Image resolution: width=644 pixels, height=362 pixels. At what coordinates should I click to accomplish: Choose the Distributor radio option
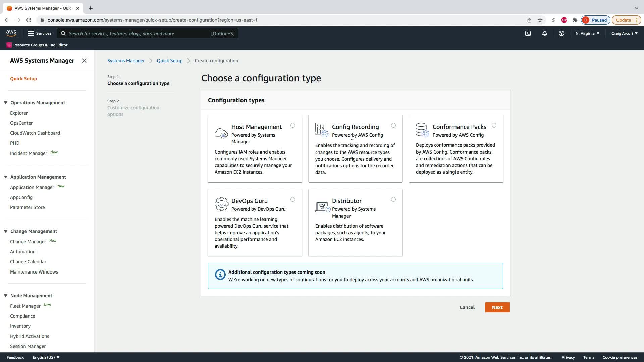(393, 199)
